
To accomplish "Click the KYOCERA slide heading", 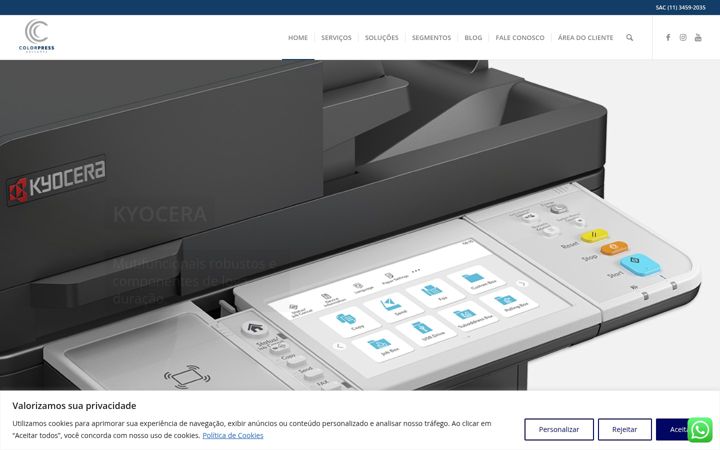I will pyautogui.click(x=160, y=214).
